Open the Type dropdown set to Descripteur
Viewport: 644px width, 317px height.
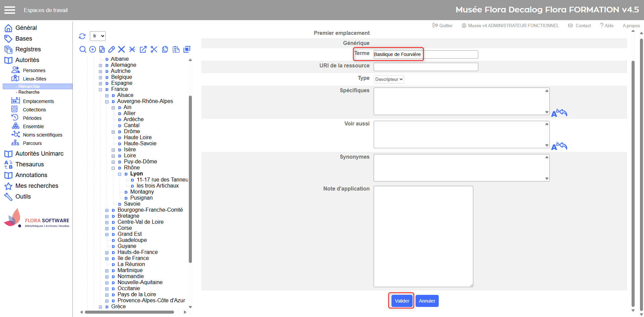coord(389,80)
